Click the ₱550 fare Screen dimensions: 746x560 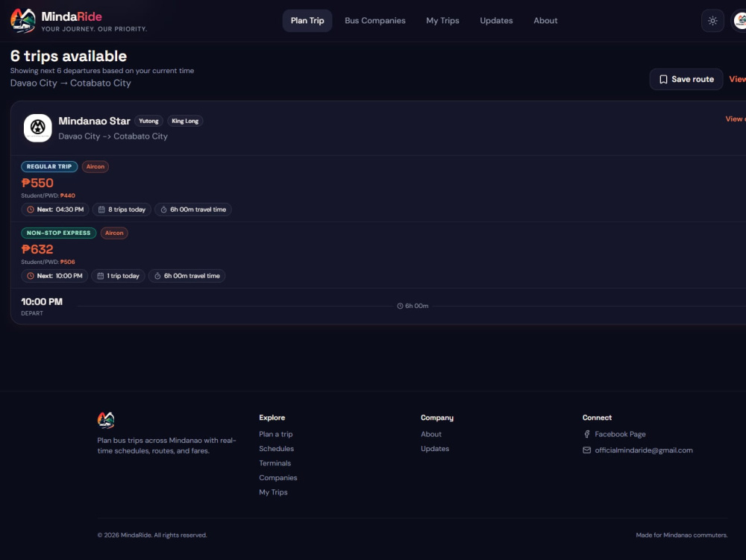click(37, 183)
